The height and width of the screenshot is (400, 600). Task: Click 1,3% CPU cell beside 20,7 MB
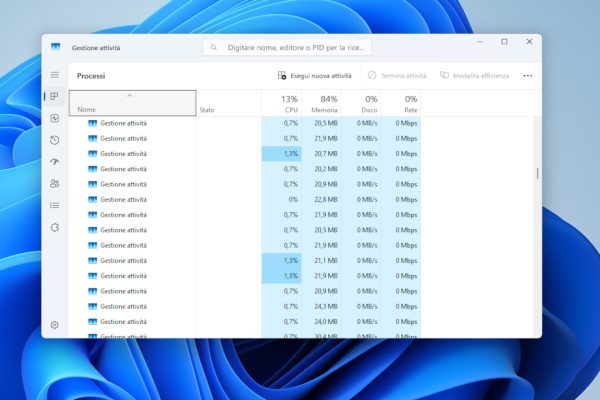point(282,153)
